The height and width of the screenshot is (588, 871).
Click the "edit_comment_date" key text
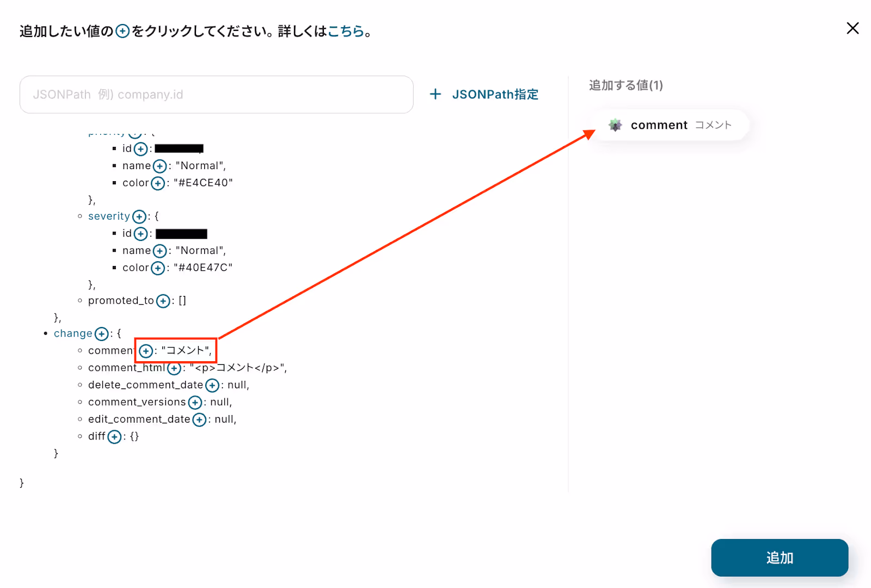click(139, 419)
